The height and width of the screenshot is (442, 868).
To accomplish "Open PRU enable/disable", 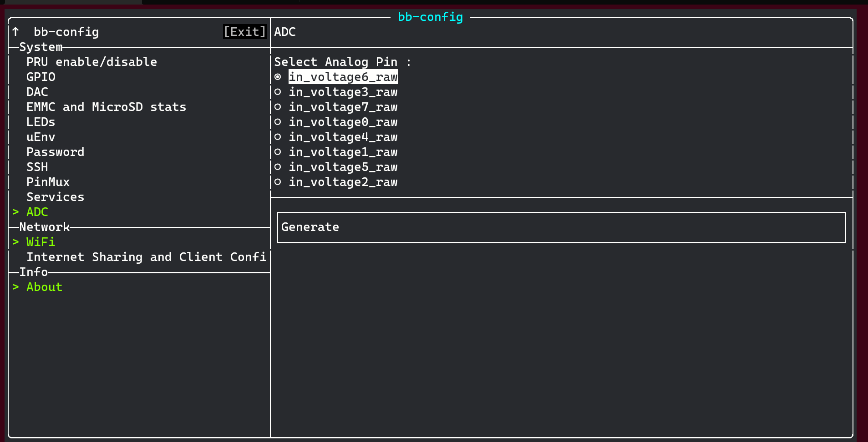I will tap(91, 61).
